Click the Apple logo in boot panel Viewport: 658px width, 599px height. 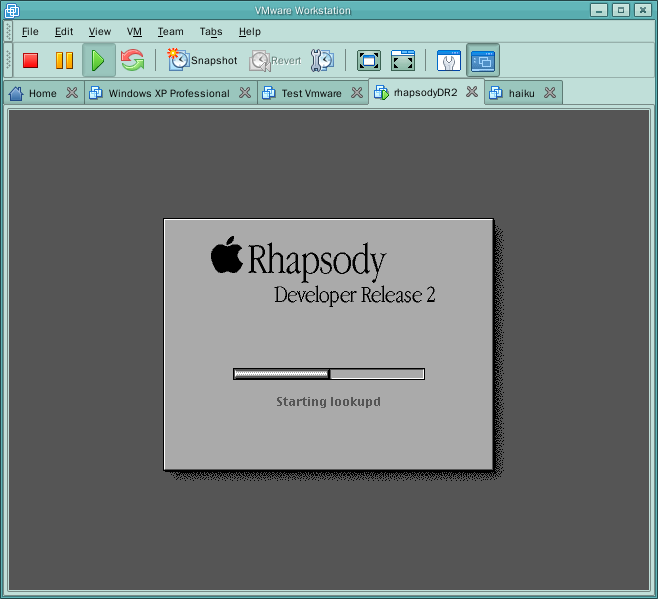pos(227,255)
